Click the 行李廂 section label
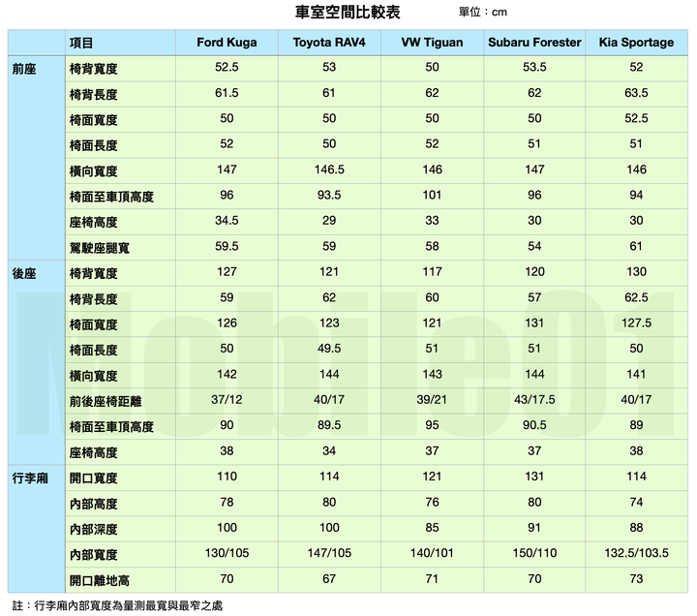697x616 pixels. [30, 478]
